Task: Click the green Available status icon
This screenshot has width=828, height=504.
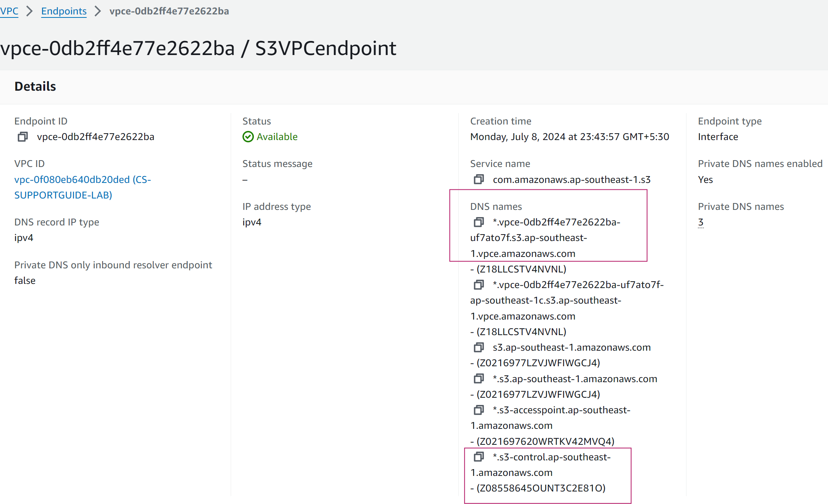Action: coord(248,137)
